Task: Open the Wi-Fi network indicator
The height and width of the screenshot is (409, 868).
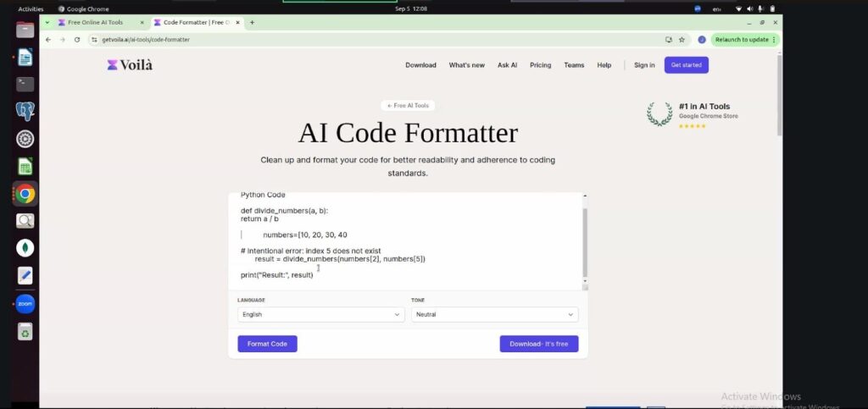Action: coord(738,8)
